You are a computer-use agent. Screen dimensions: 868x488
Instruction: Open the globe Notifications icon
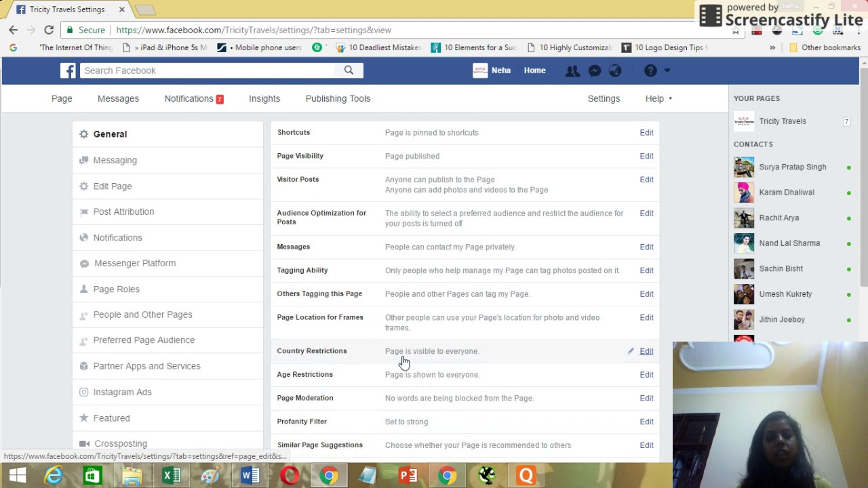click(615, 70)
